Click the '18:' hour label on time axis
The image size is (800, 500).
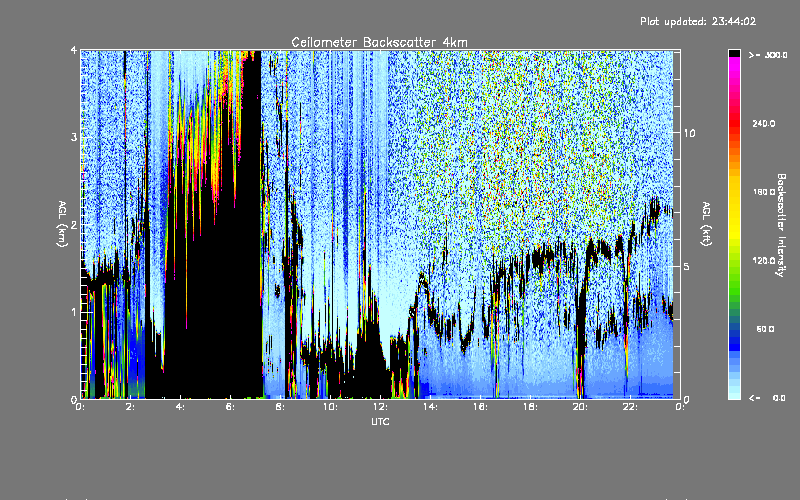coord(530,407)
